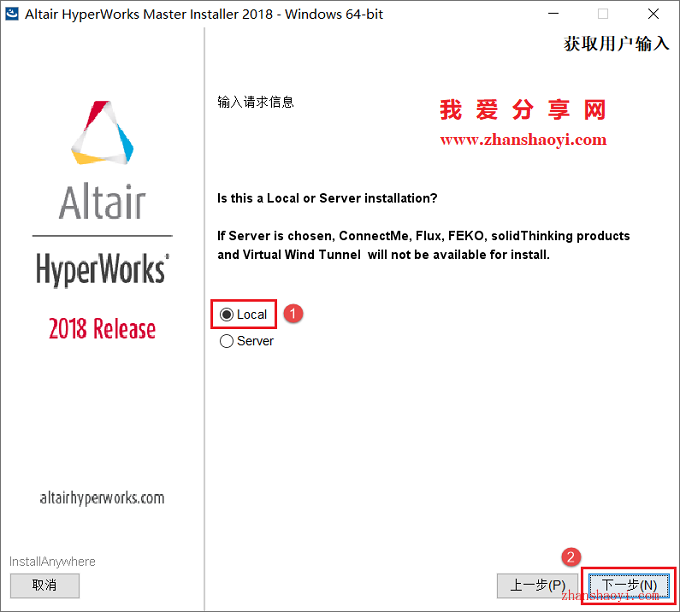Click the 下一步(N) next button
The image size is (680, 612).
[x=629, y=586]
